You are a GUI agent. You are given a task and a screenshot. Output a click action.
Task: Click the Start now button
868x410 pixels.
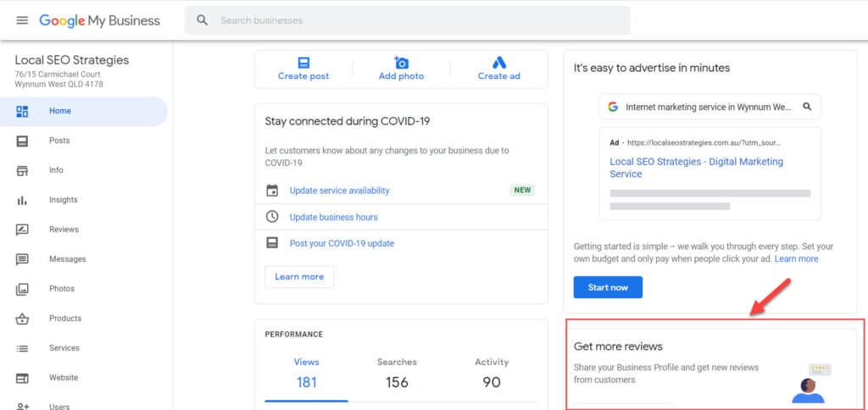[x=608, y=287]
